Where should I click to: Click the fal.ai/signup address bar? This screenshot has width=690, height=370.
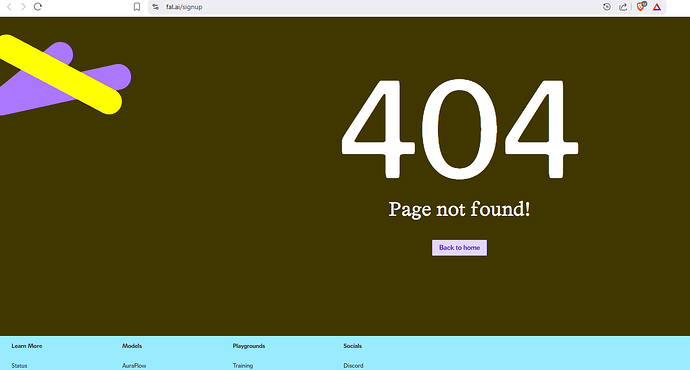374,7
